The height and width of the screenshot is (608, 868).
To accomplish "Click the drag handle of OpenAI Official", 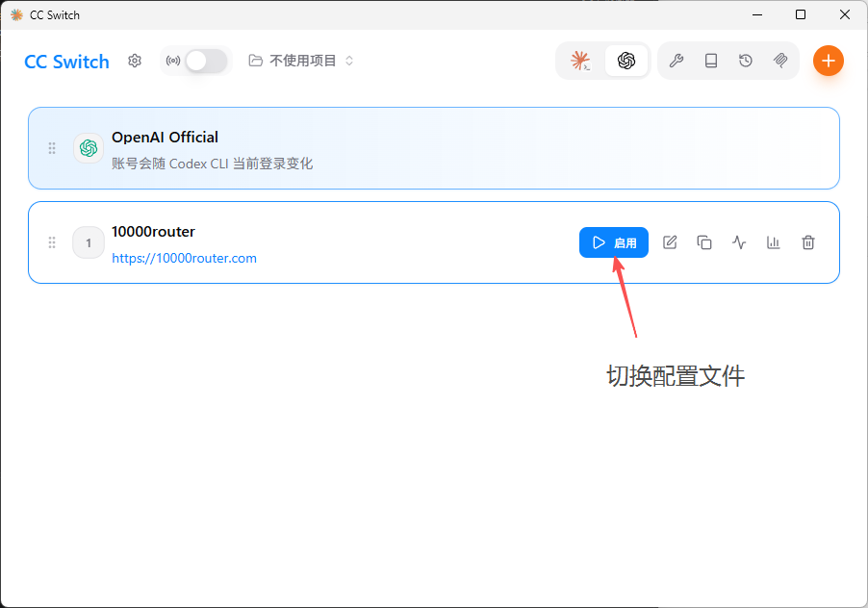I will tap(52, 148).
